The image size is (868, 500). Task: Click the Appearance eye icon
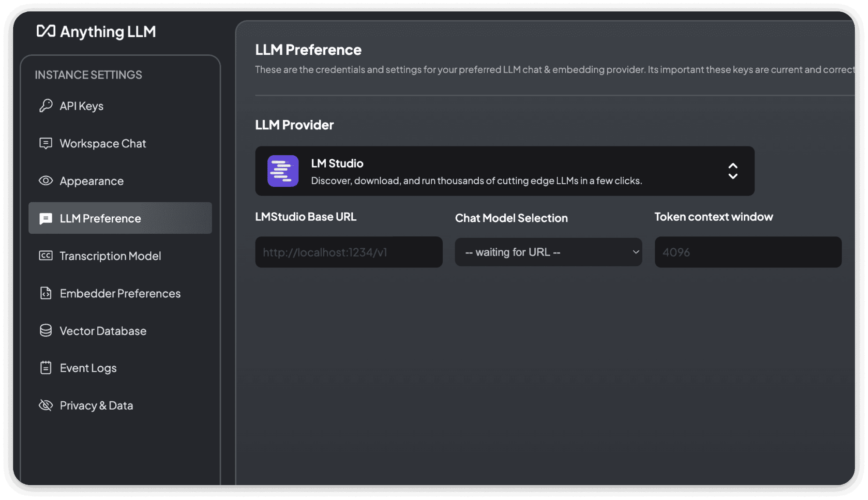[x=46, y=181]
